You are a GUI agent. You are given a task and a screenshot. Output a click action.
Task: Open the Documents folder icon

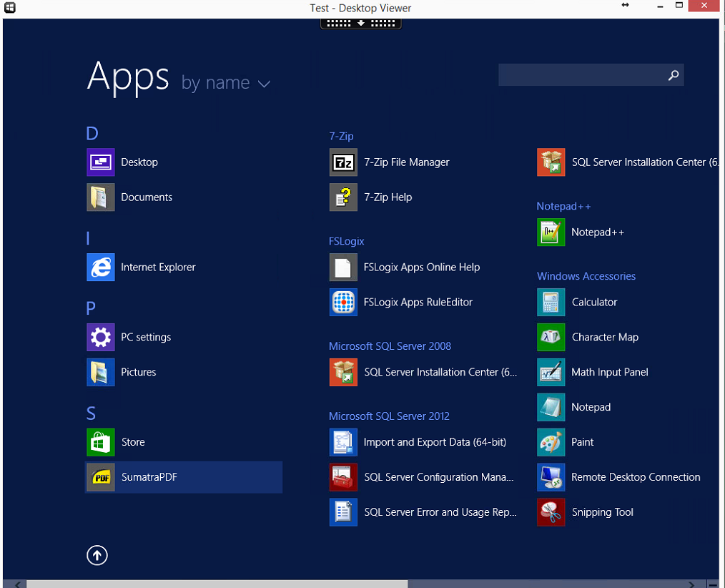(100, 197)
